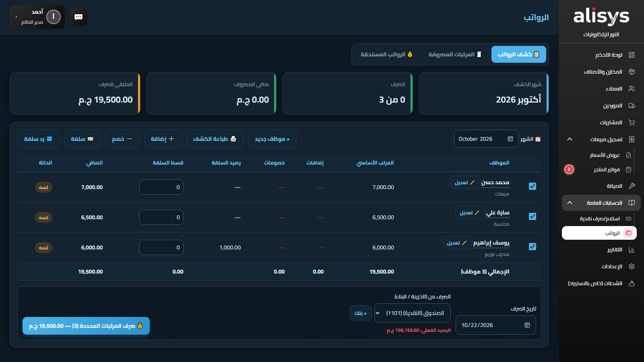644x362 pixels.
Task: Click the dashboard icon in sidebar
Action: point(632,55)
